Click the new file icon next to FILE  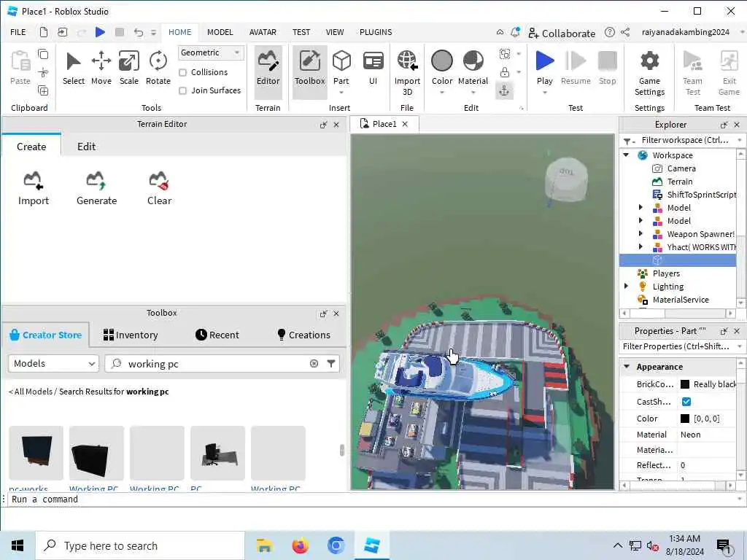pyautogui.click(x=43, y=32)
